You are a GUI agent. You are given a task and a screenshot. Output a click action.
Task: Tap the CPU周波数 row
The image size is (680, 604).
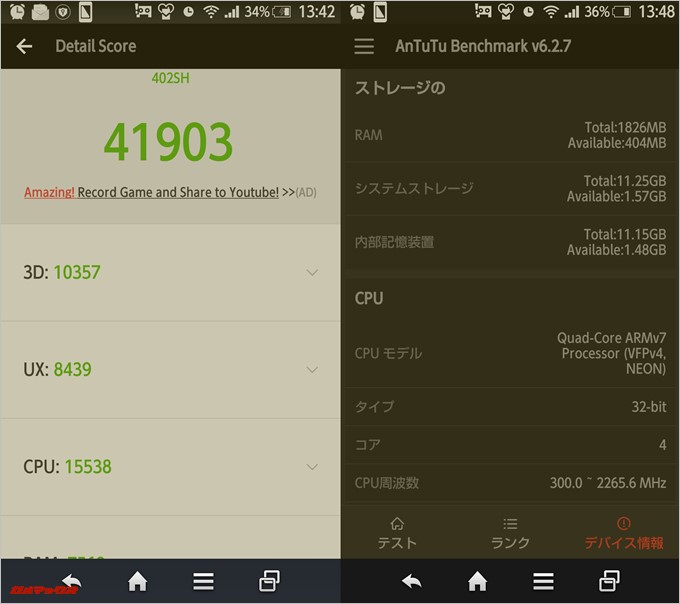click(510, 483)
